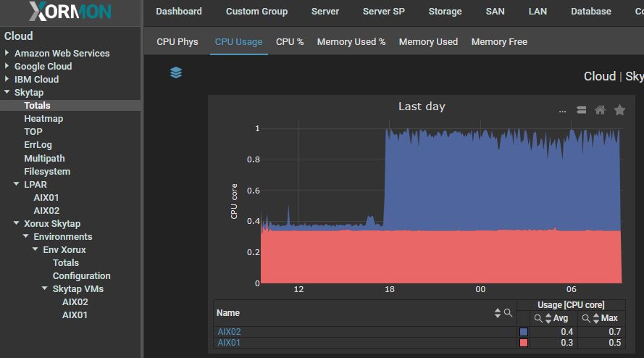Select AIX01 under Skytap VMs
The width and height of the screenshot is (644, 358).
point(75,315)
